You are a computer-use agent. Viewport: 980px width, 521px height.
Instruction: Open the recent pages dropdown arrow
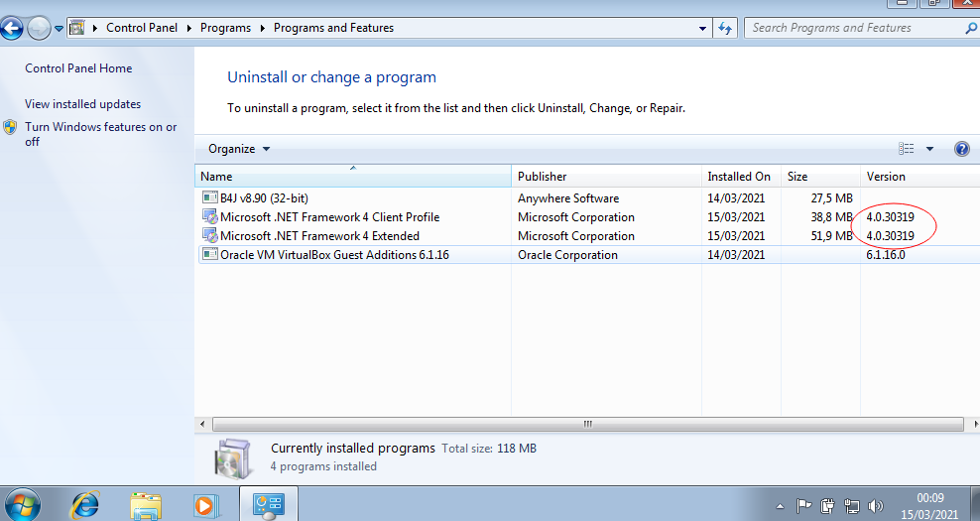59,28
